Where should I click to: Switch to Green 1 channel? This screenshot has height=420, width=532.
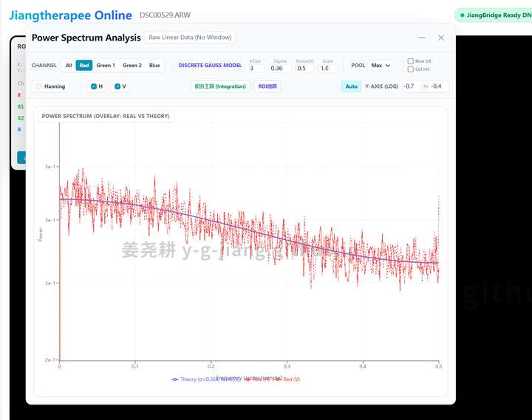pos(106,66)
